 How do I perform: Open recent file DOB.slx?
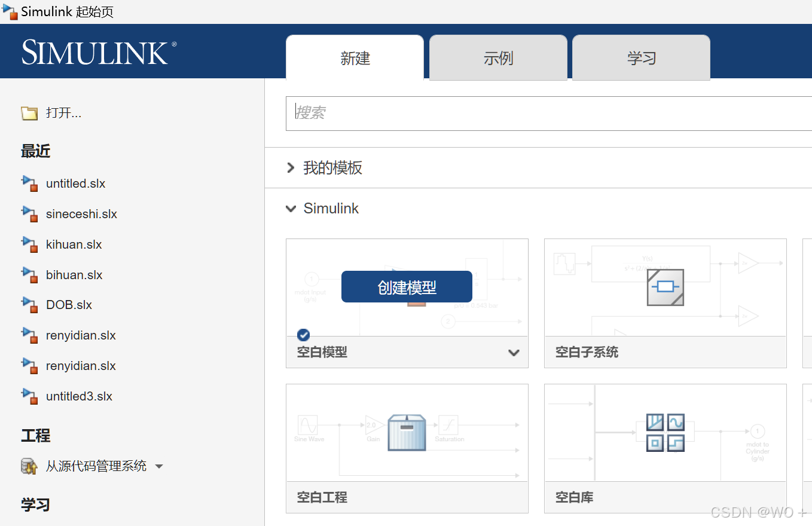[x=69, y=305]
